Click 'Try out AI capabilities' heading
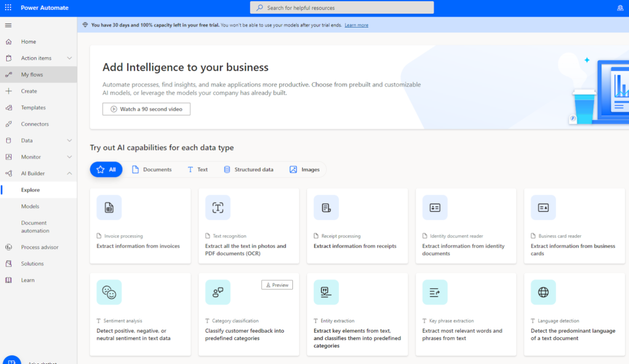 click(162, 147)
